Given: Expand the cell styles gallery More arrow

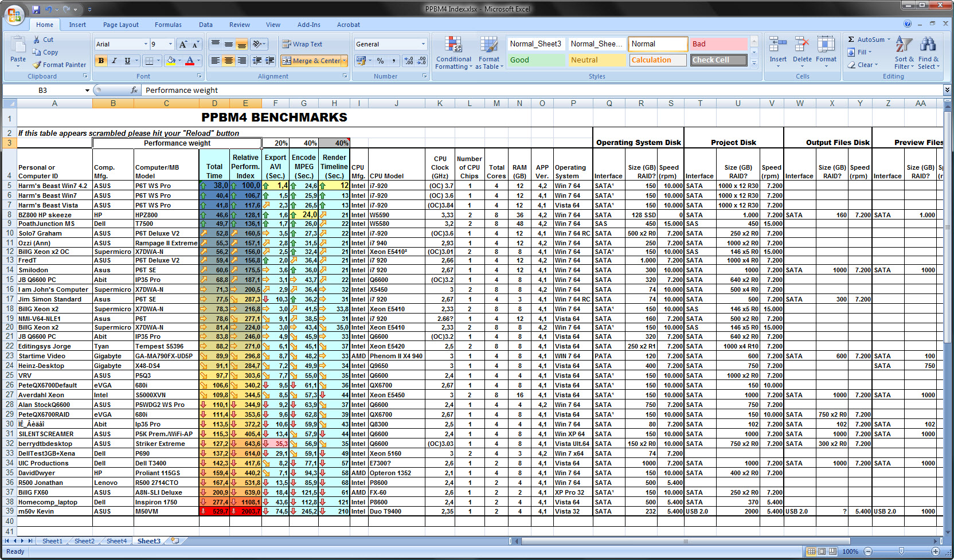Looking at the screenshot, I should [x=754, y=63].
